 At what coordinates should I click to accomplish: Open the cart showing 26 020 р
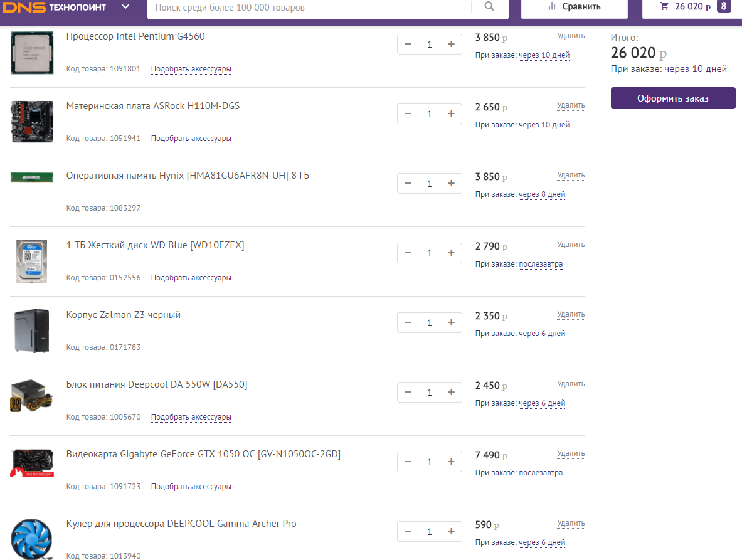tap(692, 7)
